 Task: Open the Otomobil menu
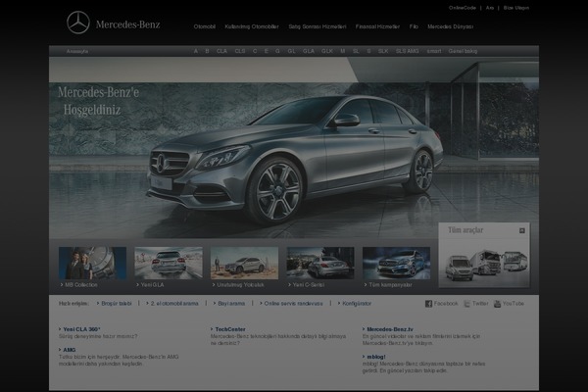tap(205, 26)
